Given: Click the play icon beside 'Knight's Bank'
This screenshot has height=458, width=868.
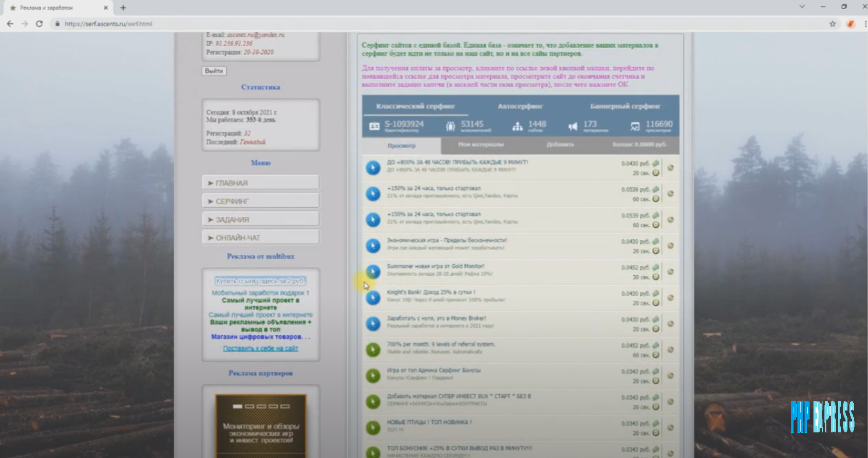Looking at the screenshot, I should 373,298.
